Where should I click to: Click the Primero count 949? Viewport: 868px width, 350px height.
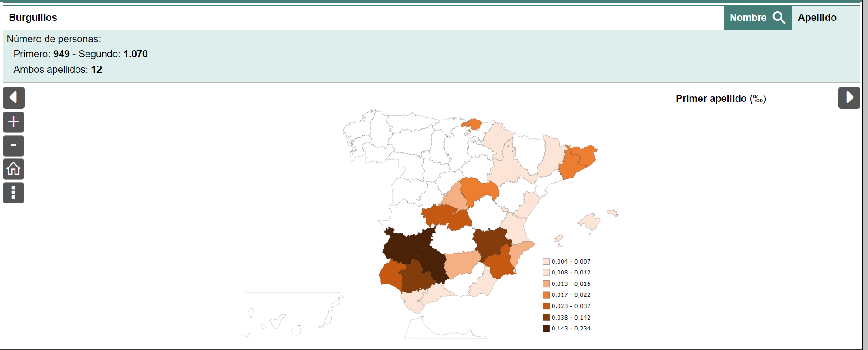[x=61, y=54]
